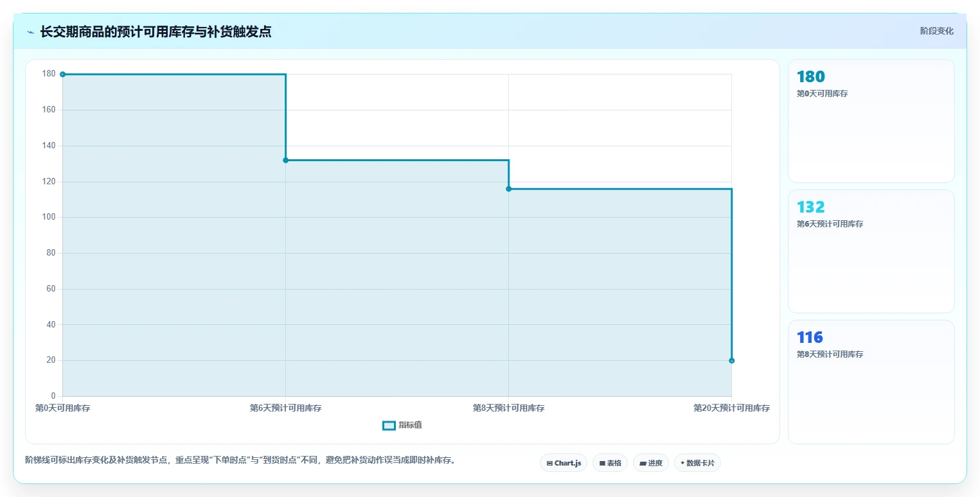The height and width of the screenshot is (497, 980).
Task: Click the y-axis value 20
Action: 51,360
